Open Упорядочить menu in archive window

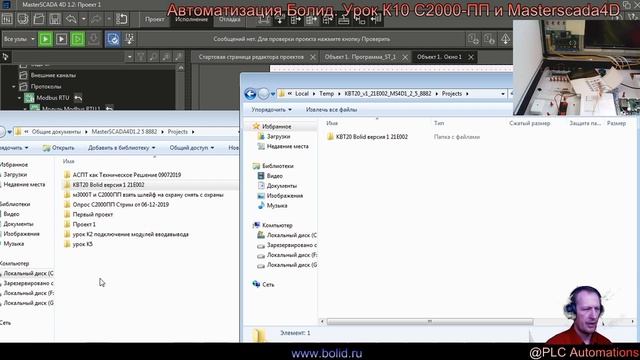271,109
